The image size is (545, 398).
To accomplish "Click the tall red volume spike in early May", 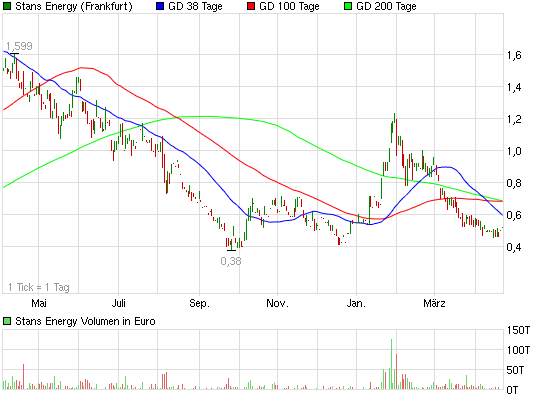I will (24, 376).
